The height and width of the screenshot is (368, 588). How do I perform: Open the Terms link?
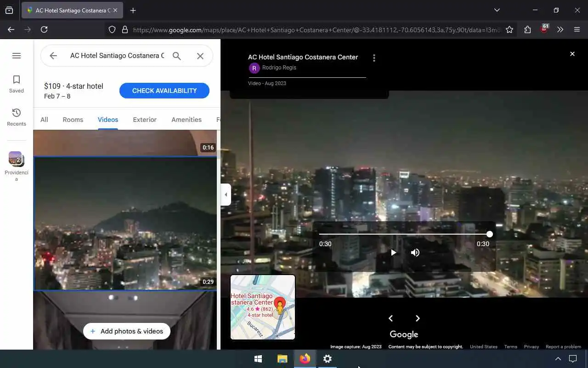pos(510,347)
